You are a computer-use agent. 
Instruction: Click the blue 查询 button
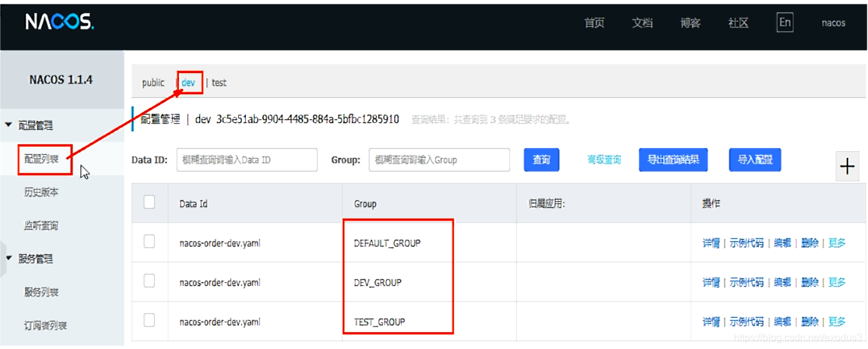(541, 160)
